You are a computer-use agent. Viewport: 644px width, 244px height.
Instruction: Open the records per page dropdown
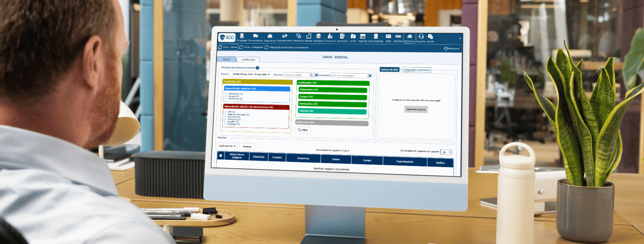click(x=446, y=152)
